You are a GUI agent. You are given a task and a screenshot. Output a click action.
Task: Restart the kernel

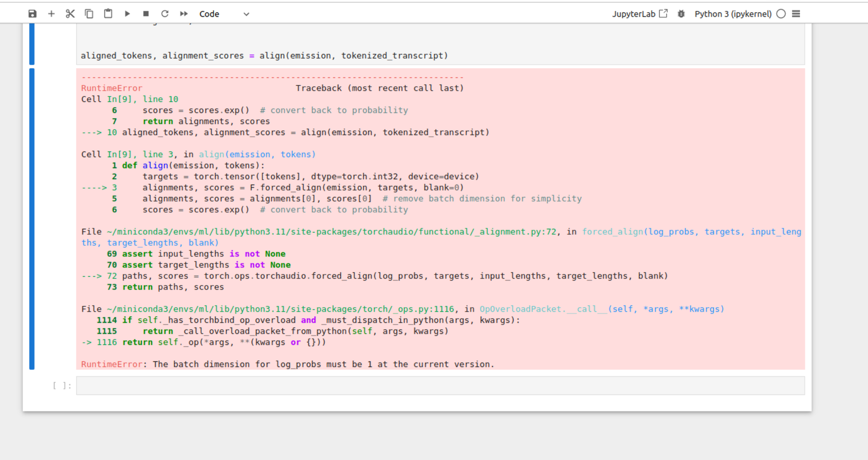[165, 14]
